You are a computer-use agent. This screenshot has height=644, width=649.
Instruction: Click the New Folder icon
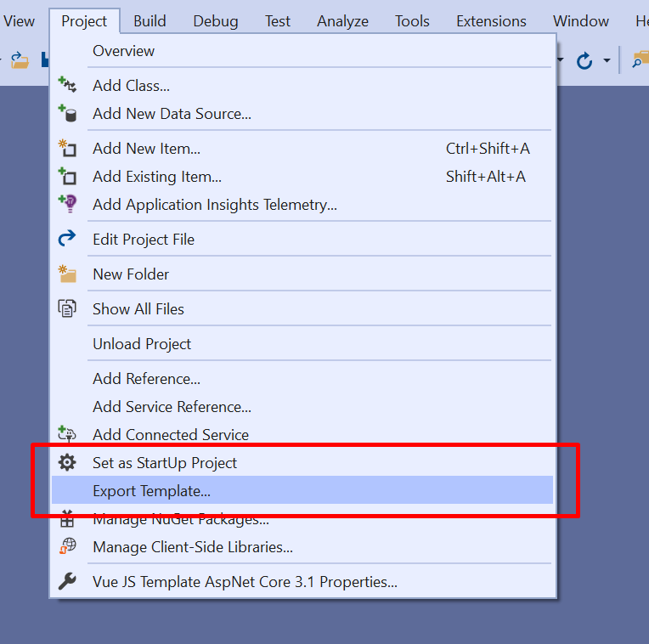pyautogui.click(x=67, y=274)
